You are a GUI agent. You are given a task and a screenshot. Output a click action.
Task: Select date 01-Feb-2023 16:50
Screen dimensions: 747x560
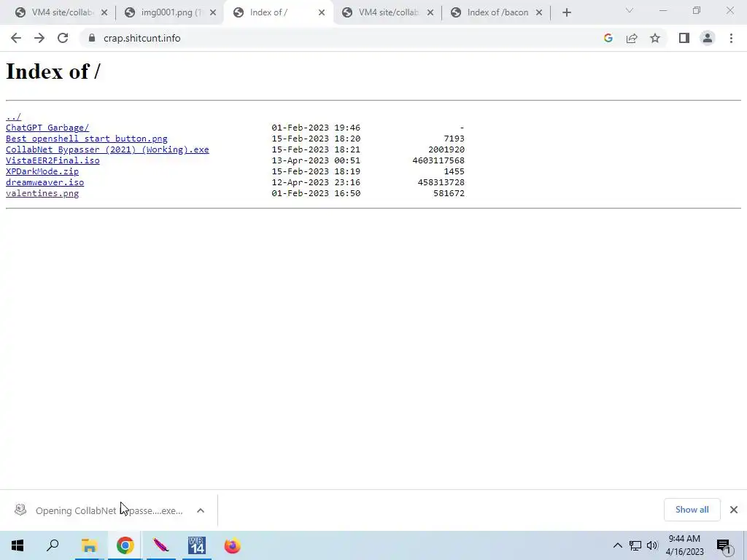[316, 193]
